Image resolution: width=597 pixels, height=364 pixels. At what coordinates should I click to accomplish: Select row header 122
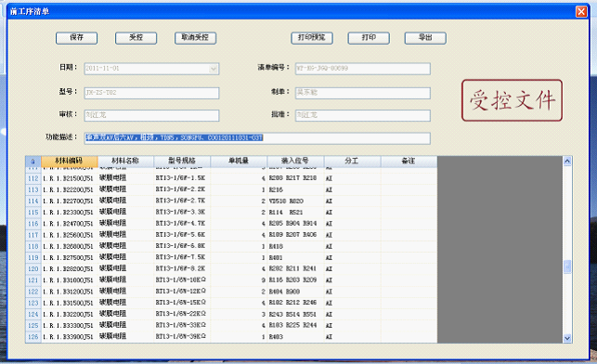pyautogui.click(x=33, y=292)
